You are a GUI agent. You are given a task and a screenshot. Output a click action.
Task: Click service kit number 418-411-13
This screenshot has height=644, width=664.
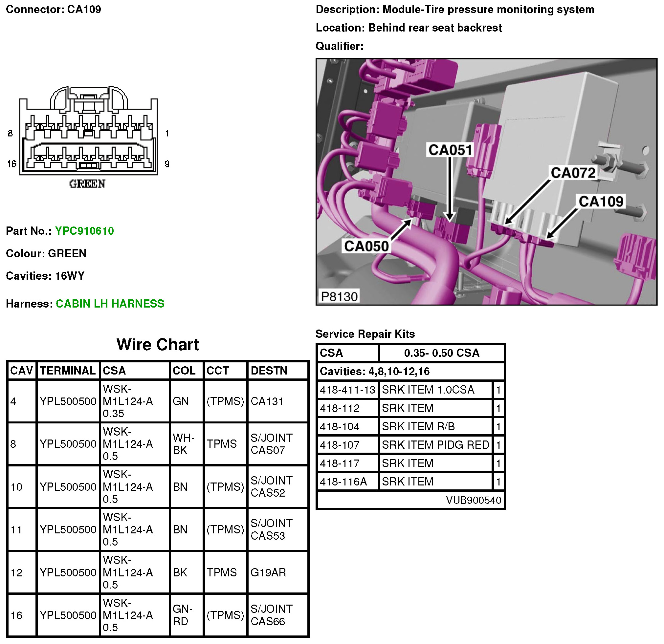tap(347, 390)
